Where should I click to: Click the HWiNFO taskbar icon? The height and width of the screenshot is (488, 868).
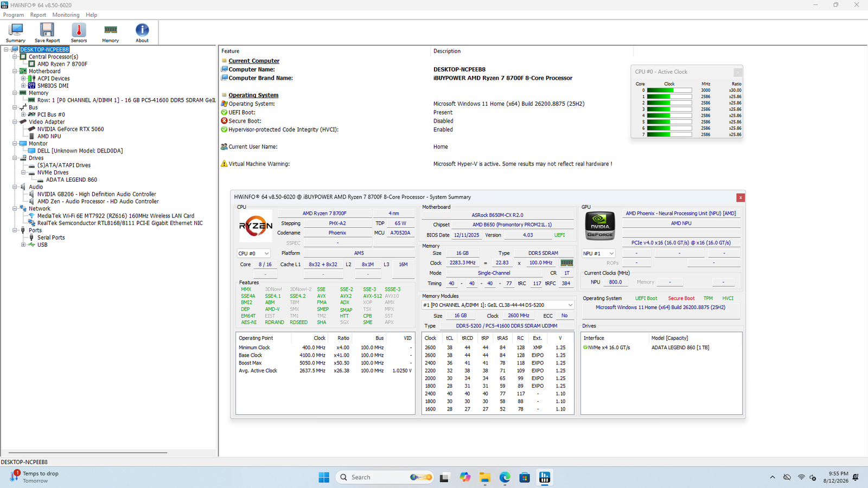point(545,477)
